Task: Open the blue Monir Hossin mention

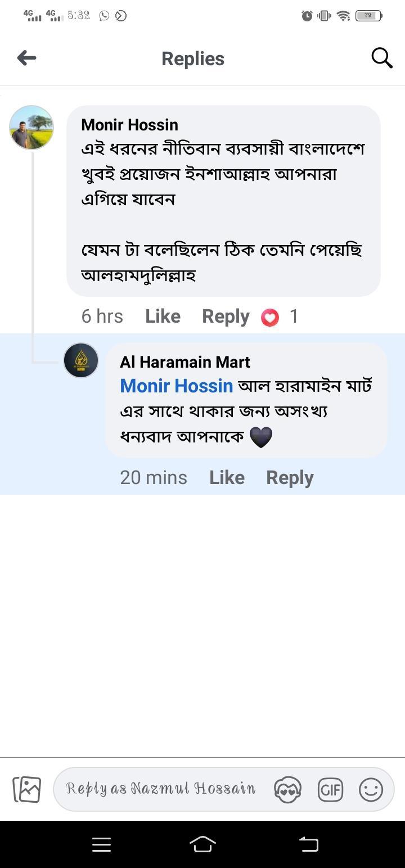Action: pos(176,386)
